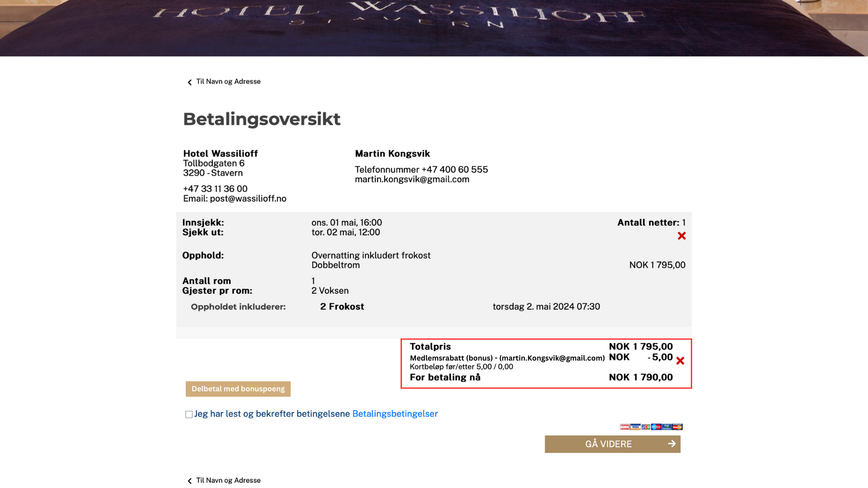The width and height of the screenshot is (868, 488).
Task: Click the postal line 3290 - Stavern
Action: pos(213,173)
